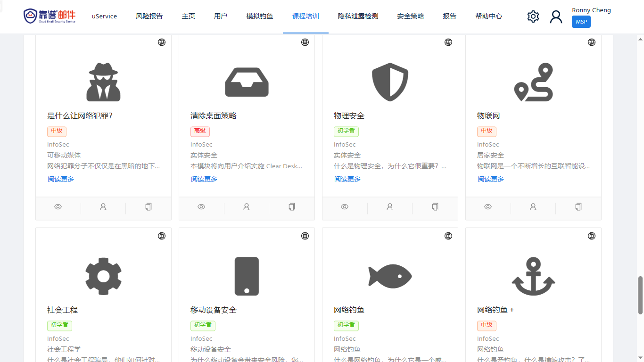Viewport: 644px width, 362px height.
Task: Open the language globe on the 社会工程 card
Action: (162, 236)
